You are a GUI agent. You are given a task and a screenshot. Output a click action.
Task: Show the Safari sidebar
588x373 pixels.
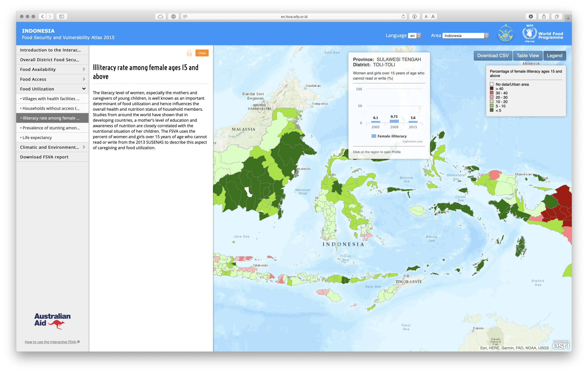62,16
